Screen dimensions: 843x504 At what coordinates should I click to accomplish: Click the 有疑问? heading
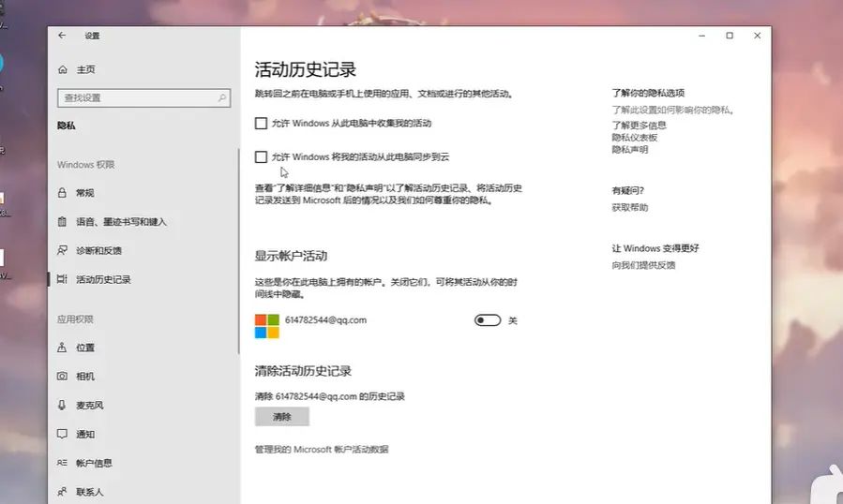[x=628, y=190]
